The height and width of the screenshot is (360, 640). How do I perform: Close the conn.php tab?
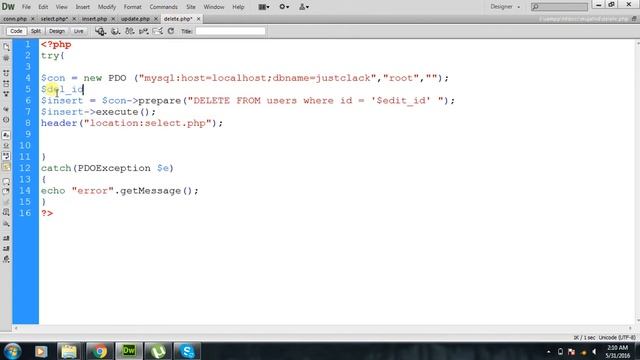33,19
